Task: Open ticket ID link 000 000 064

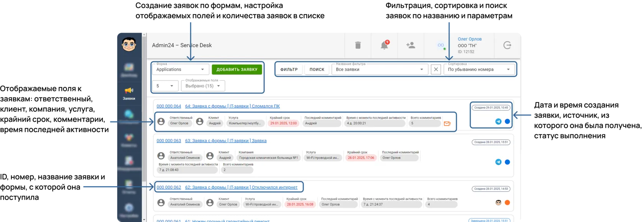Action: pos(169,106)
